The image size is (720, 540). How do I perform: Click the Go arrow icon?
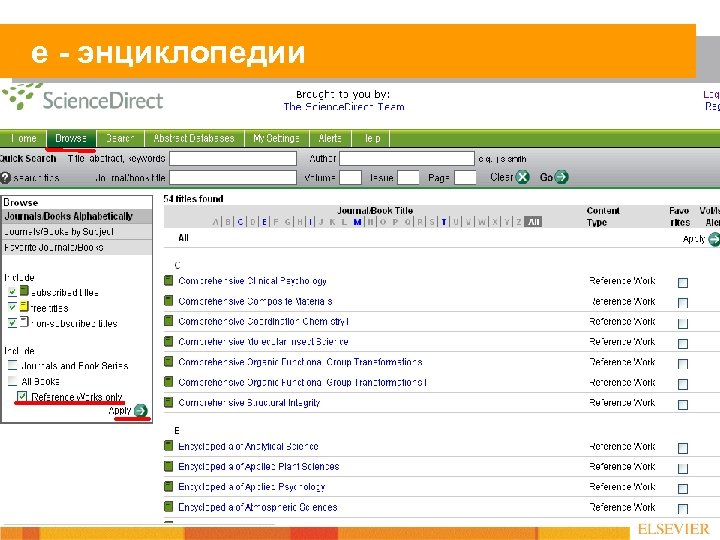click(561, 177)
